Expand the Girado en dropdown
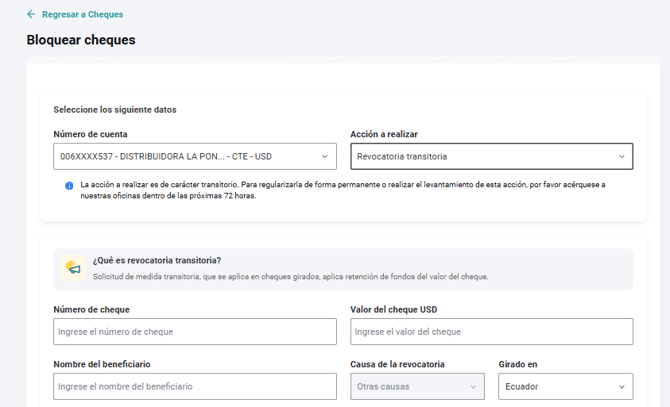 click(565, 386)
